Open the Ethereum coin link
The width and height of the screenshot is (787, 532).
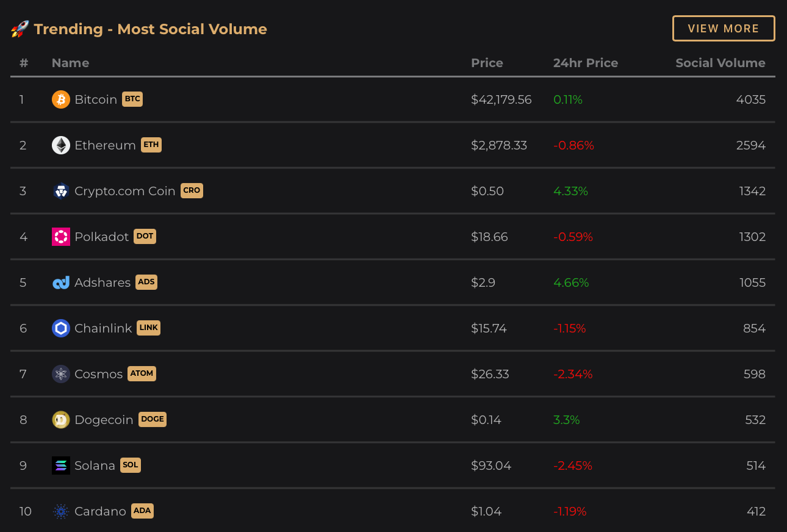click(x=105, y=145)
